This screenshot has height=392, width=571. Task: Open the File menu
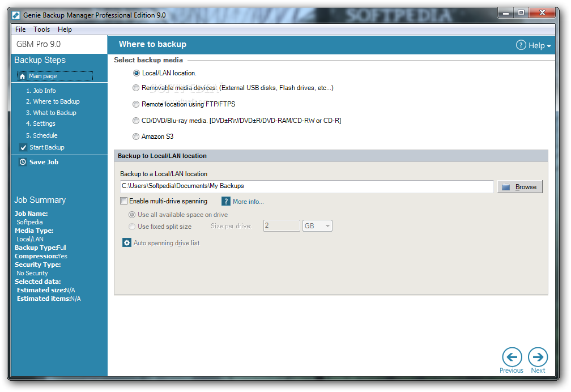20,29
